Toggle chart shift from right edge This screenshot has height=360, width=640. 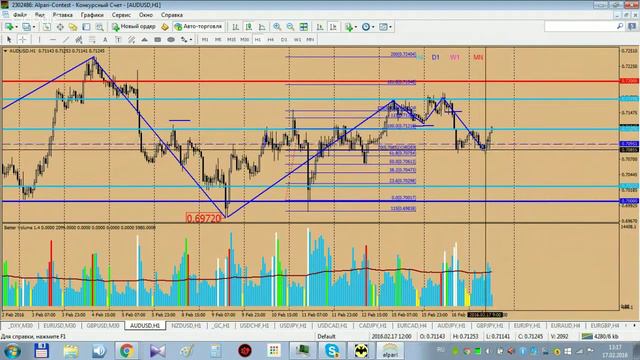pyautogui.click(x=333, y=27)
